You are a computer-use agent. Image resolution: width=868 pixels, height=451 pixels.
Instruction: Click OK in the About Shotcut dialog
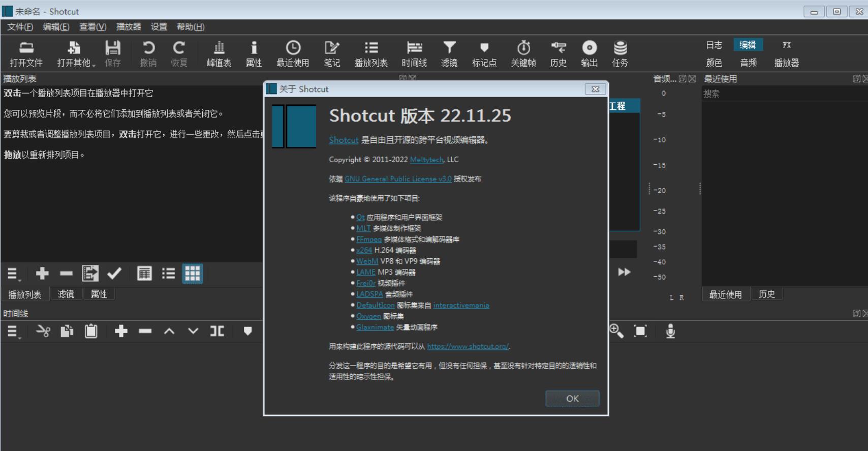click(x=572, y=399)
